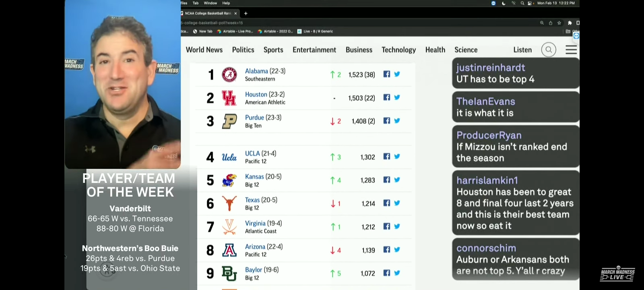Share Houston ranking on Twitter
The width and height of the screenshot is (644, 290).
point(397,97)
